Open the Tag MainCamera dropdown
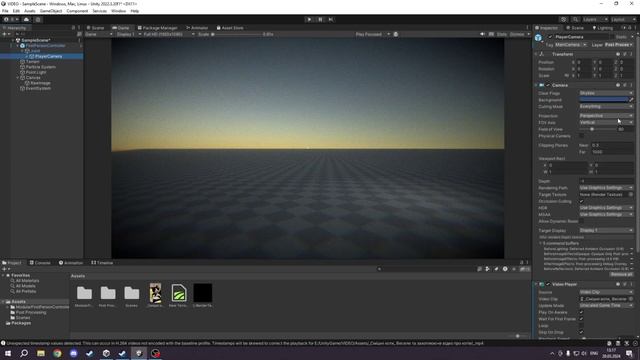 point(571,44)
